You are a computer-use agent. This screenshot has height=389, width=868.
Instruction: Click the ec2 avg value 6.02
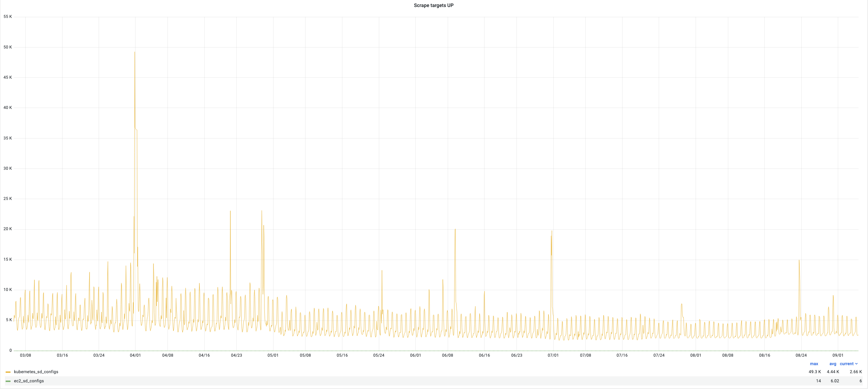pyautogui.click(x=835, y=381)
